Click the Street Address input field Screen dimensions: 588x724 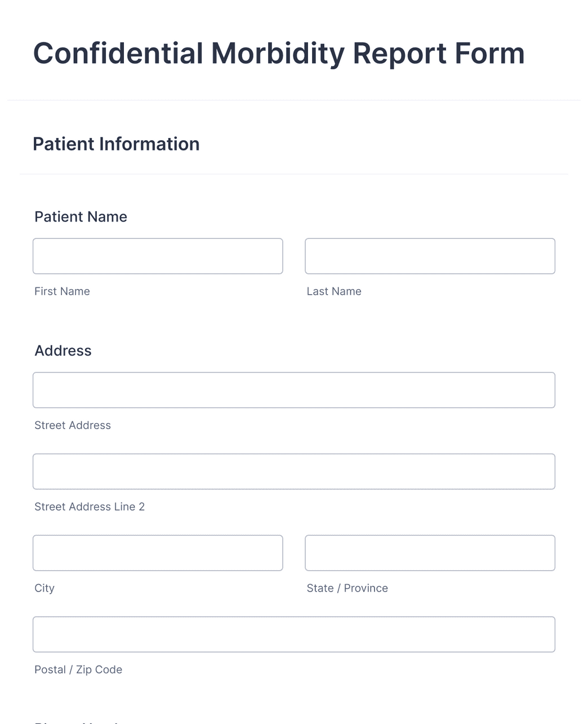click(x=294, y=390)
